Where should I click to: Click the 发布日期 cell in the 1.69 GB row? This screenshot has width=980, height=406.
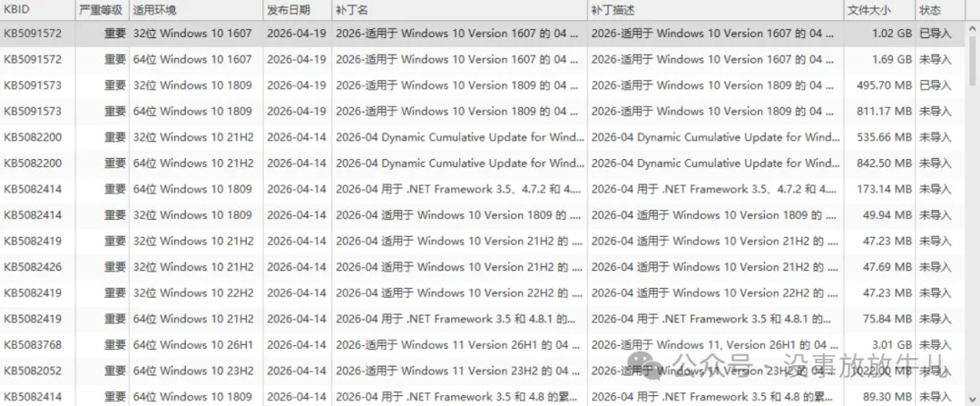coord(296,59)
